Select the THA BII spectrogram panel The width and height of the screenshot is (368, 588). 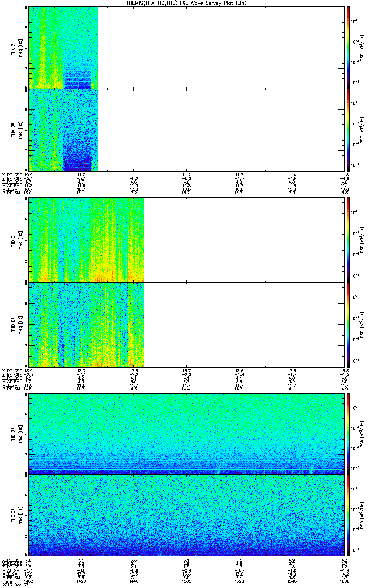click(x=186, y=129)
